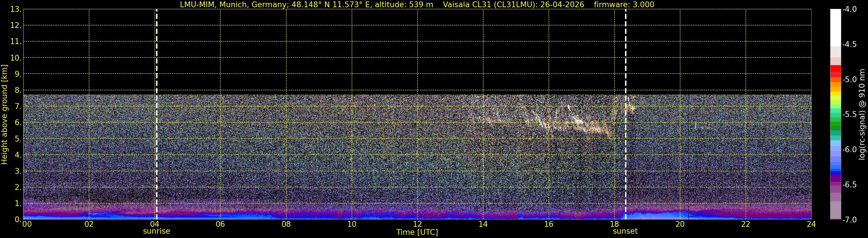868x238 pixels.
Task: Click the 13 tick on height axis
Action: [15, 10]
